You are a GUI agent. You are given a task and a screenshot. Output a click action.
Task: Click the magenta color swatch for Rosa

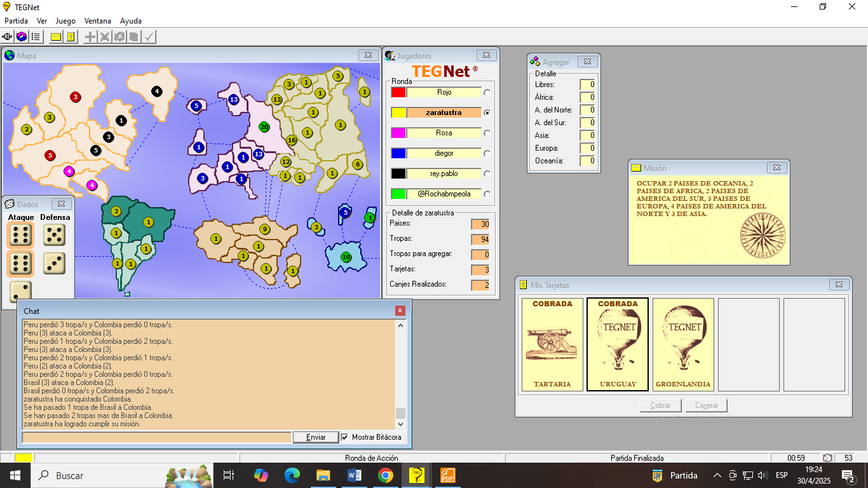[x=398, y=133]
